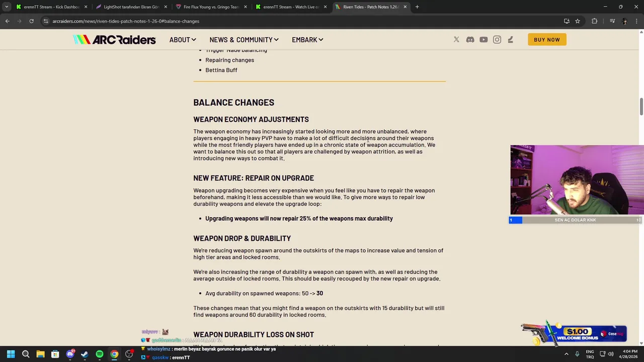Image resolution: width=644 pixels, height=362 pixels.
Task: Open the Extensions puzzle icon
Action: click(x=594, y=21)
